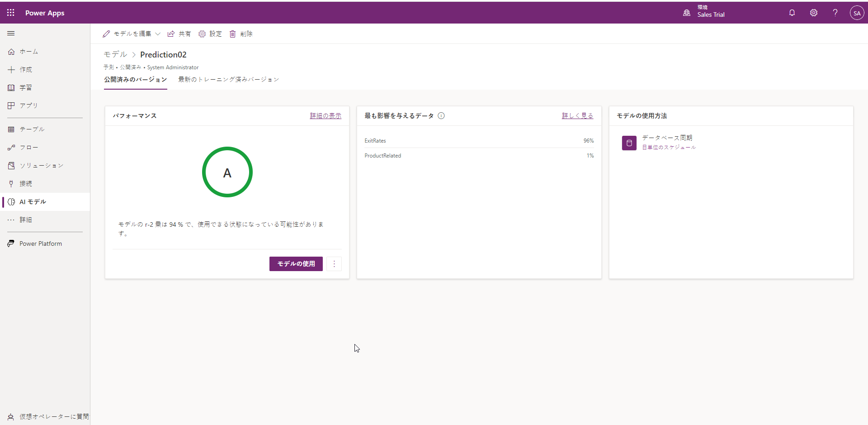Expand the モデルを編集 dropdown chevron
Image resolution: width=868 pixels, height=425 pixels.
point(158,34)
